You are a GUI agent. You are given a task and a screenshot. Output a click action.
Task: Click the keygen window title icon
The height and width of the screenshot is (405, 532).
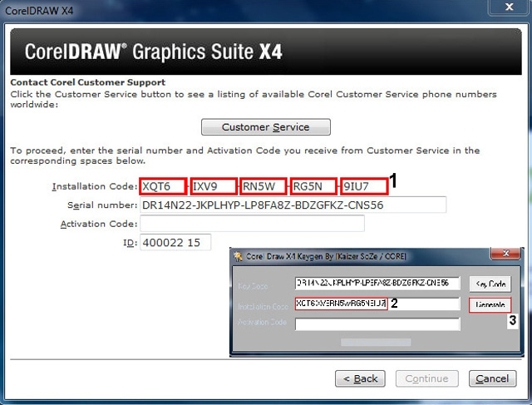239,256
